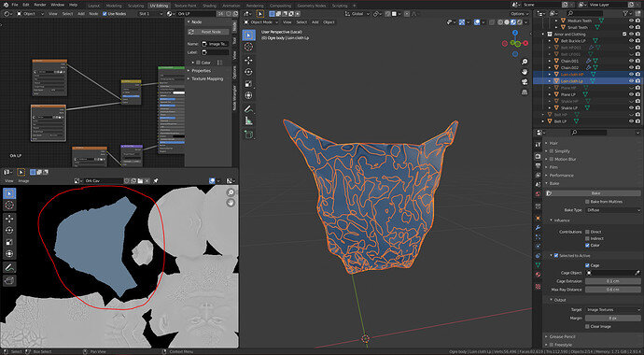644x355 pixels.
Task: Click the Bake button
Action: tap(595, 192)
